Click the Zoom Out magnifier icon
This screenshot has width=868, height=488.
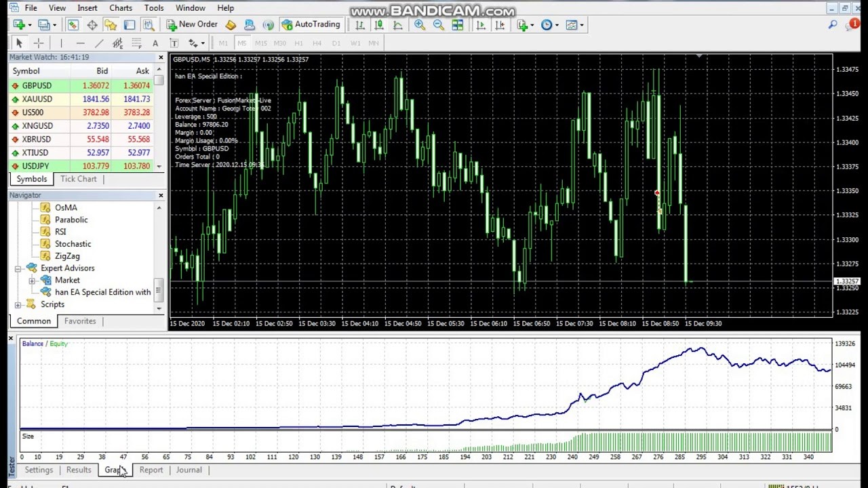point(438,25)
